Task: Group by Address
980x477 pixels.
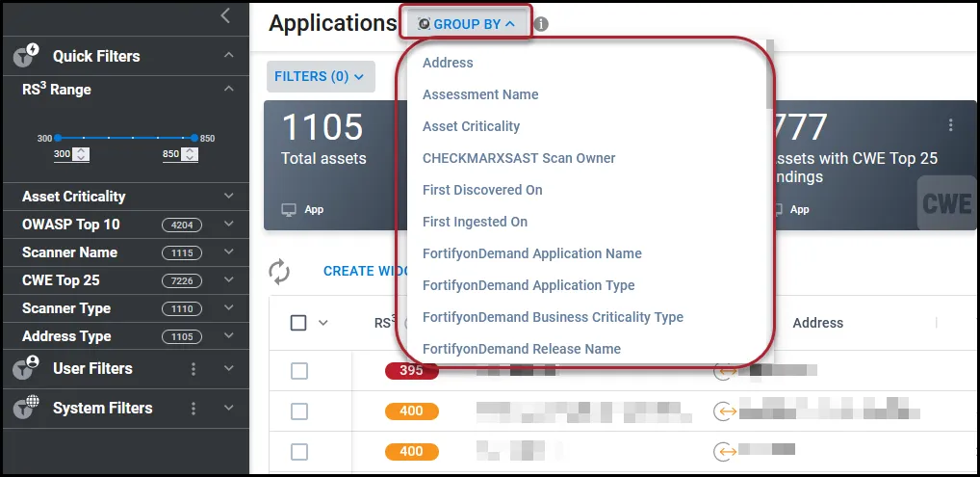Action: [x=448, y=63]
